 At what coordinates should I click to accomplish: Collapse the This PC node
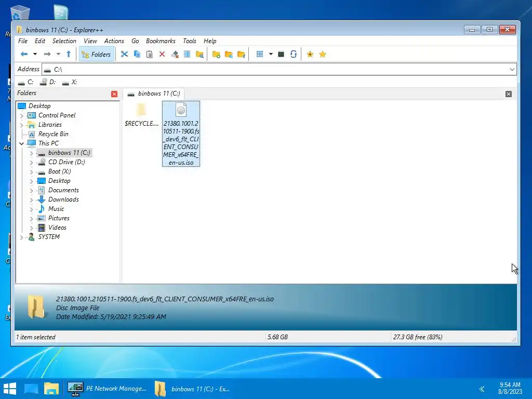22,143
